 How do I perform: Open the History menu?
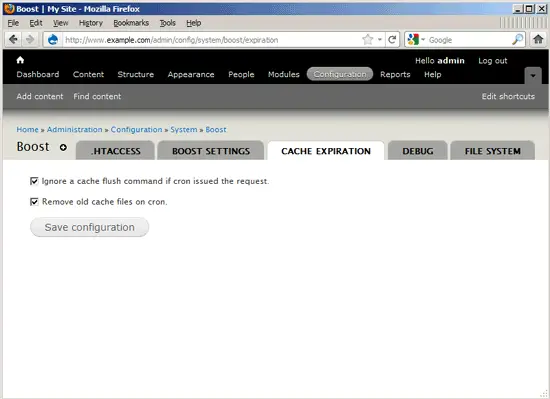point(90,23)
